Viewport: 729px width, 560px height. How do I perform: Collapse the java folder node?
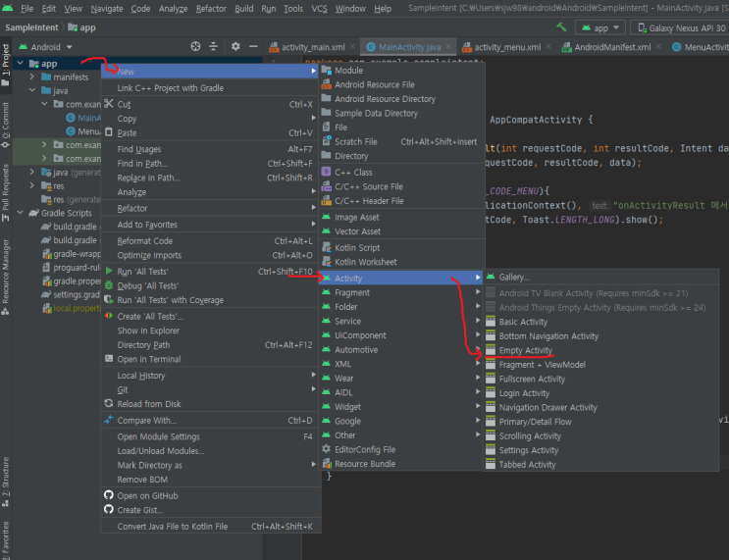(x=32, y=90)
